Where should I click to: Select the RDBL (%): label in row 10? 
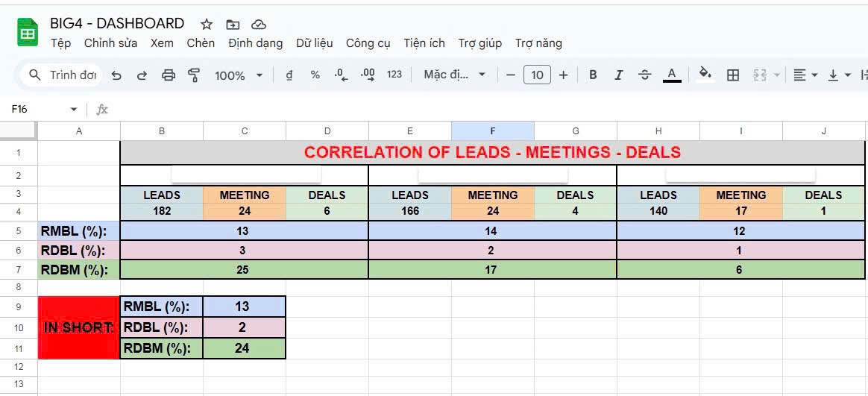coord(162,327)
